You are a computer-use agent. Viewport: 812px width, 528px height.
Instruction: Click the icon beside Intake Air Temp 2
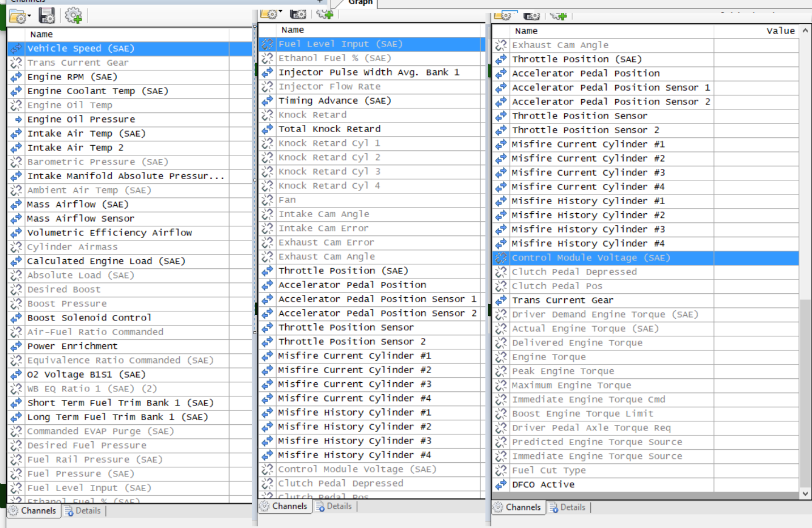16,148
